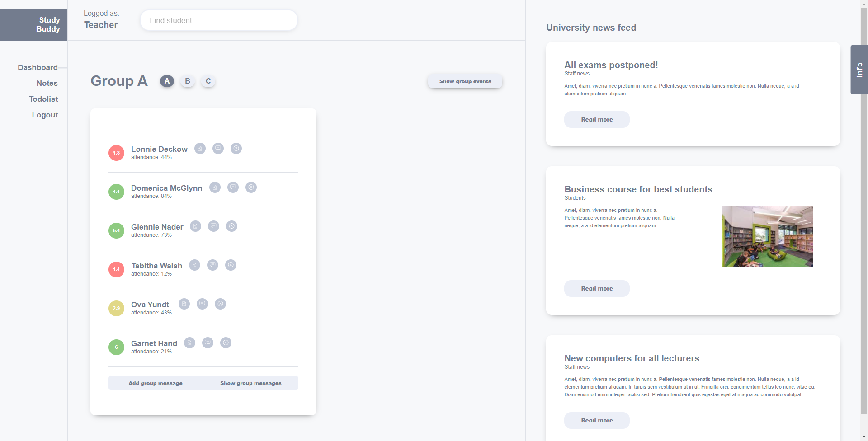The height and width of the screenshot is (441, 868).
Task: Switch to group B tab
Action: [x=188, y=81]
